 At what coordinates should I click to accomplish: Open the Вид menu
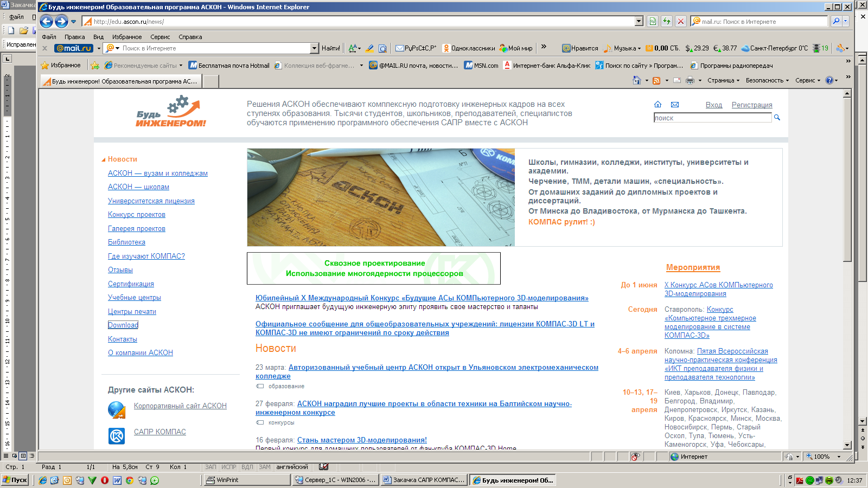[x=98, y=37]
